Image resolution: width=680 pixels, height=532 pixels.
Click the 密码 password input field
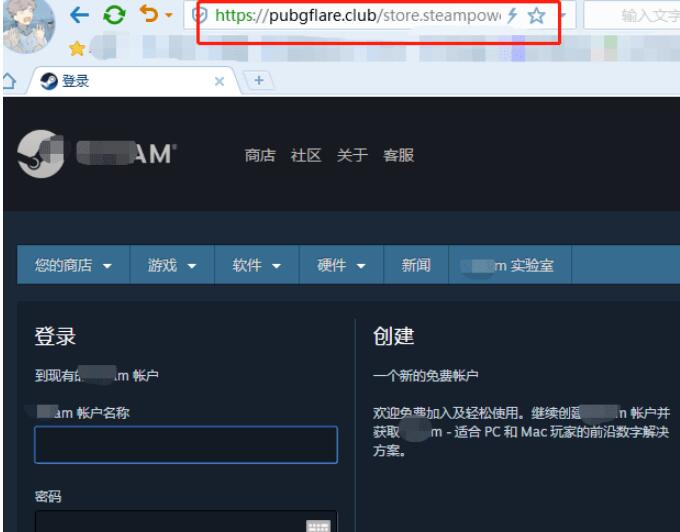click(x=186, y=522)
